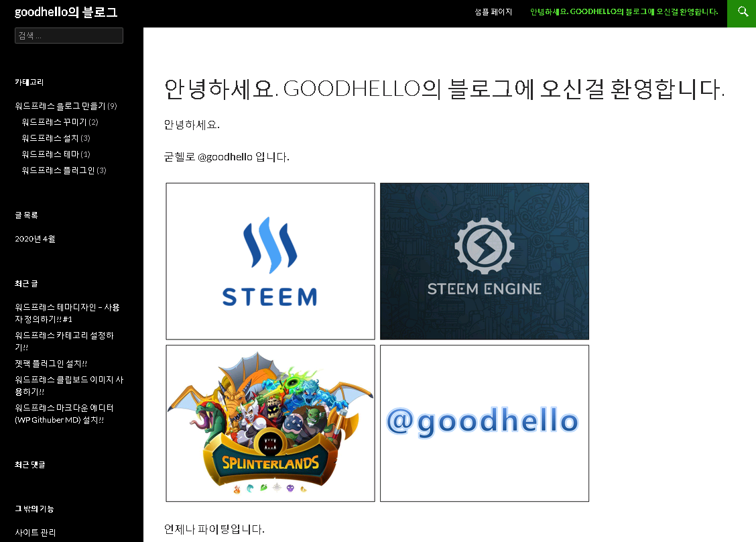756x542 pixels.
Task: Open post 워드프레스 테마디자인 사용자 정의하기 #1
Action: point(68,313)
